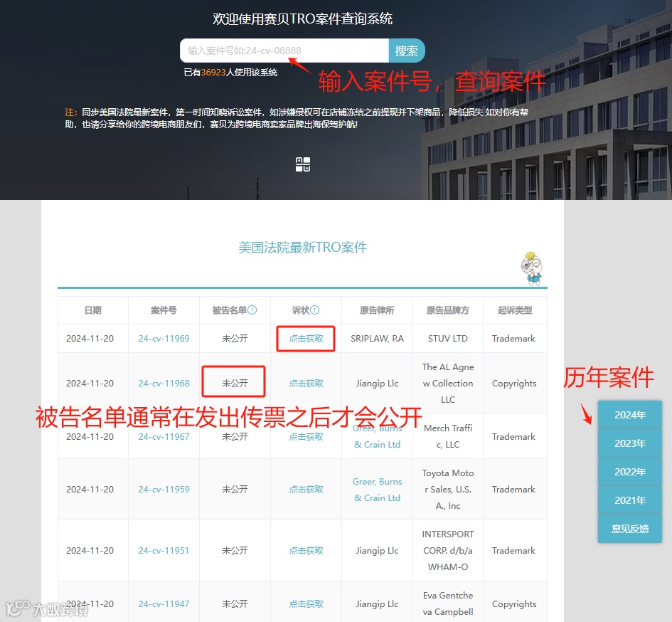
Task: Open case number 24-cv-11968
Action: click(164, 383)
